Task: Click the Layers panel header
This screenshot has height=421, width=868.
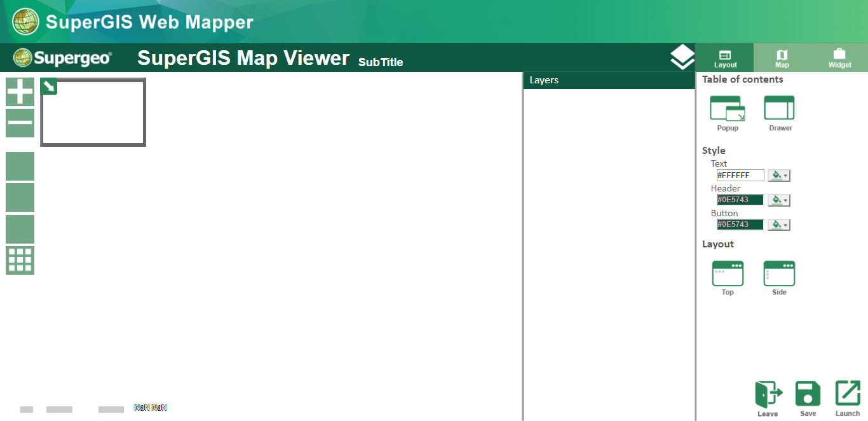Action: pyautogui.click(x=609, y=80)
